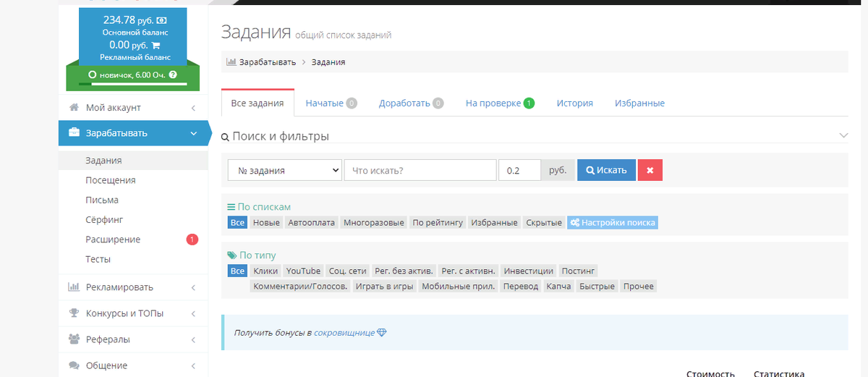This screenshot has width=868, height=377.
Task: Toggle the Новые list filter
Action: pos(266,223)
